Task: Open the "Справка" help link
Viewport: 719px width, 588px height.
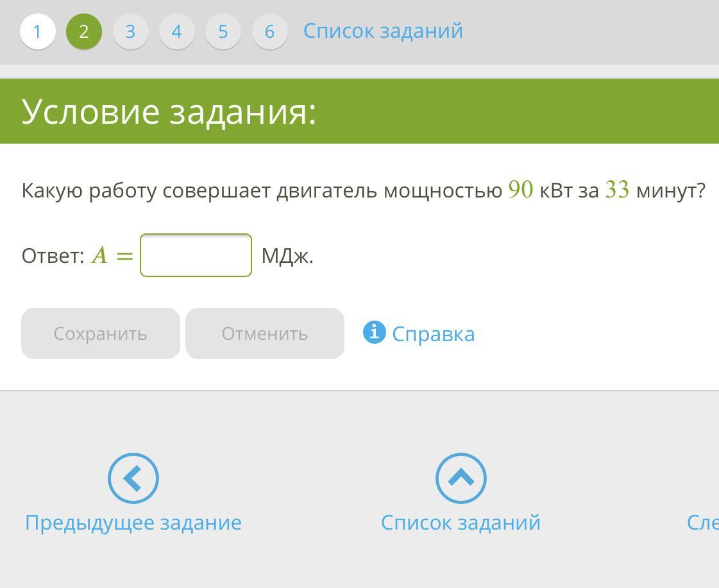Action: (x=433, y=334)
